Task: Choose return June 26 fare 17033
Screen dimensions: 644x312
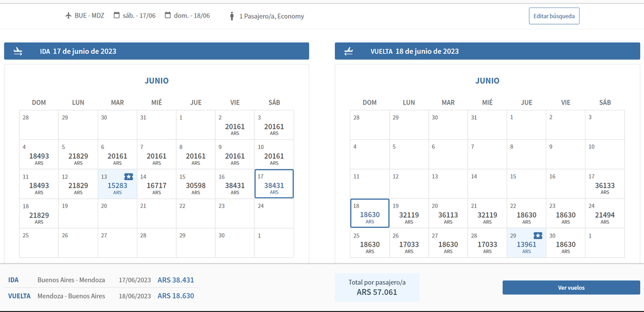Action: (409, 244)
